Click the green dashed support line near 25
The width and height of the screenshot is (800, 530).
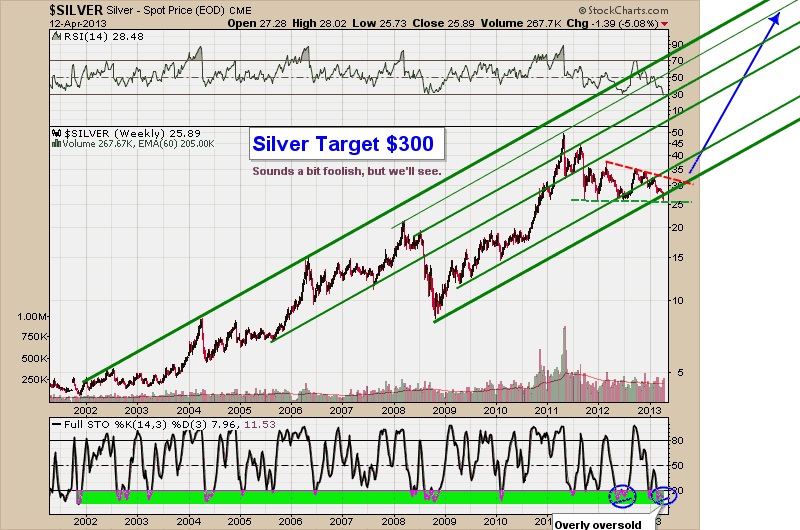[x=630, y=201]
